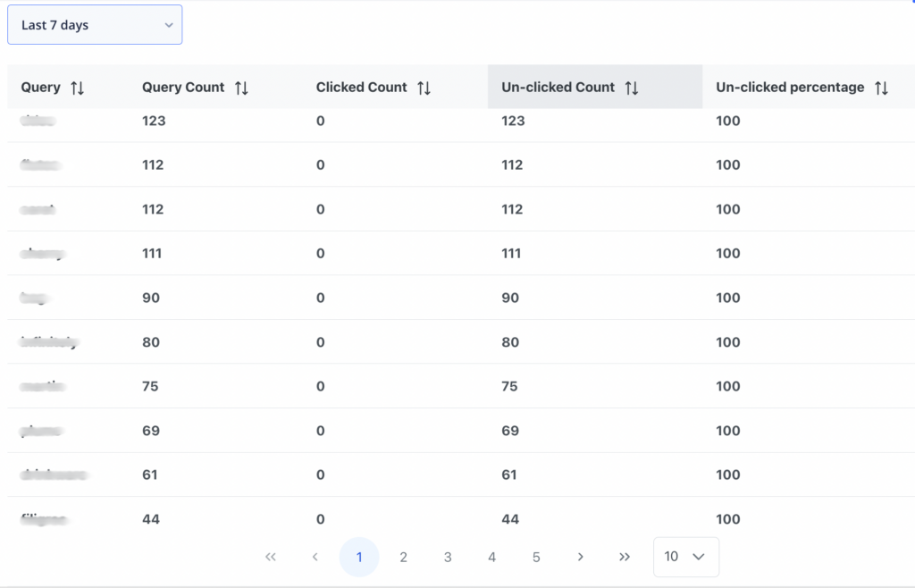Advance to next page chevron
Screen dimensions: 915x588
coord(580,557)
